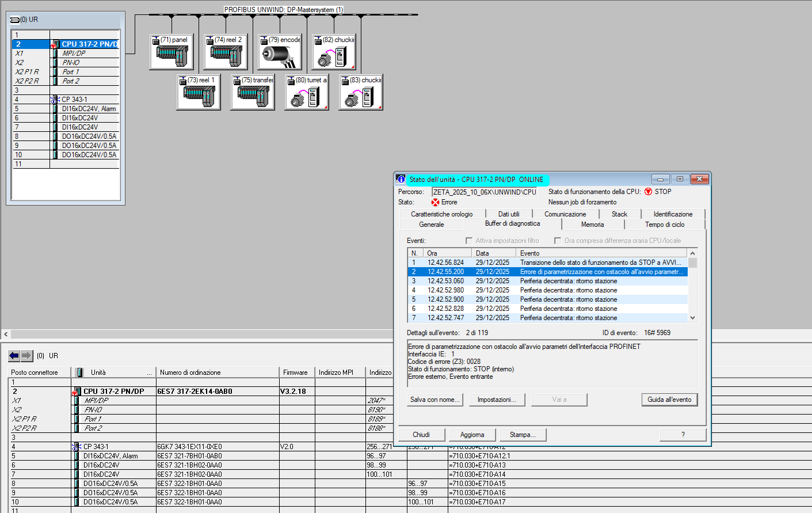Select the (80) turret drive icon

306,96
